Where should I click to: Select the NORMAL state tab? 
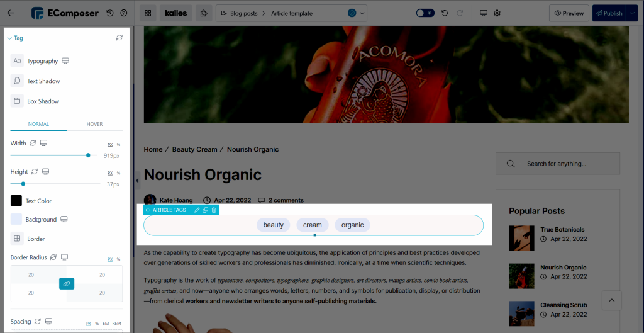38,124
